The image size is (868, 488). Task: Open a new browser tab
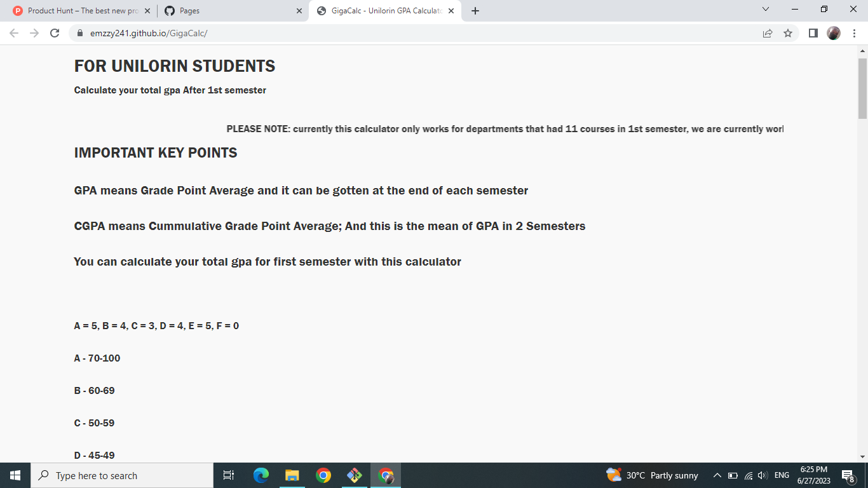tap(475, 11)
